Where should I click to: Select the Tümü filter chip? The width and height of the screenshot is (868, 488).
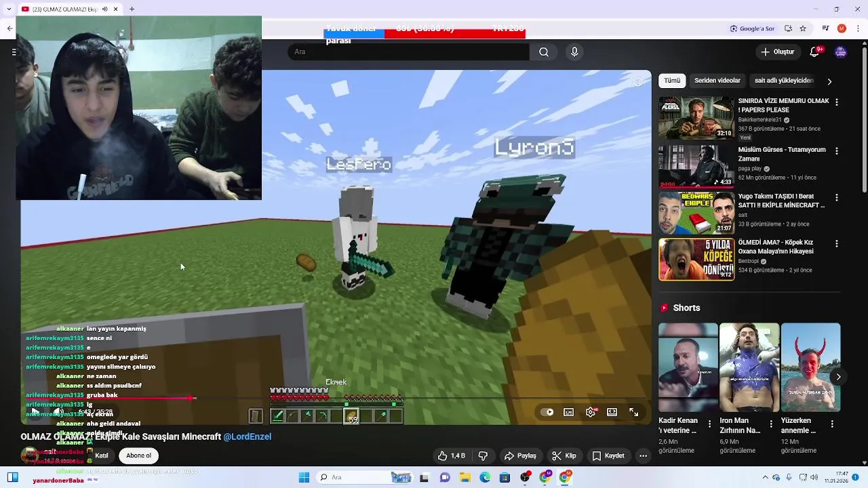click(672, 81)
